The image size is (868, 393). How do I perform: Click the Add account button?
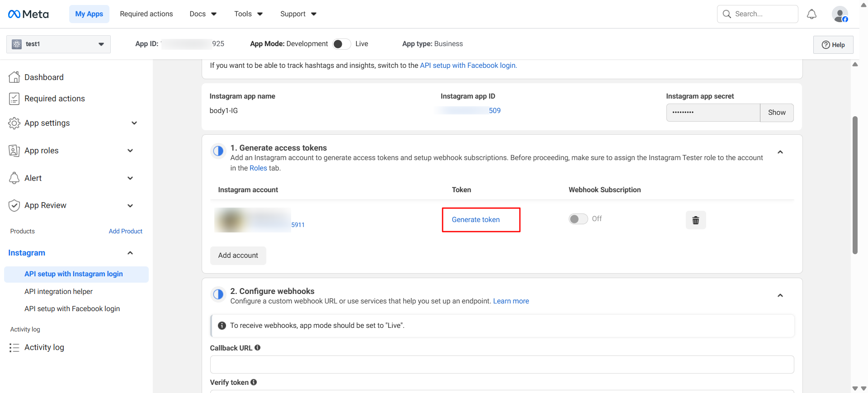(x=238, y=256)
